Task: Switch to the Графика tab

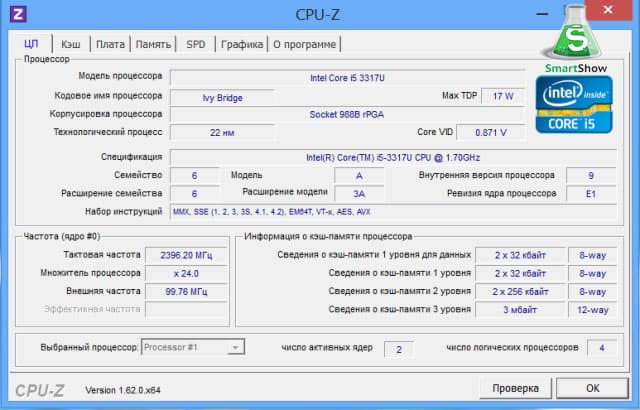Action: tap(242, 44)
